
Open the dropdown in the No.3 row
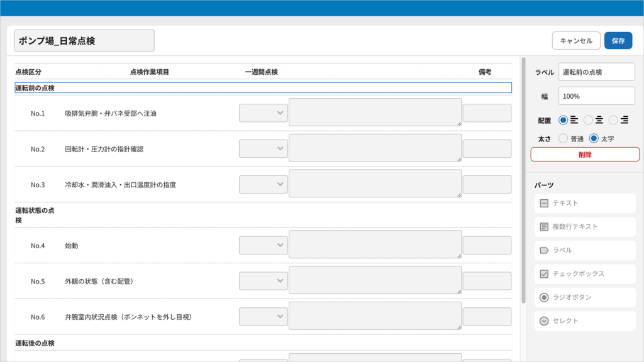[264, 184]
